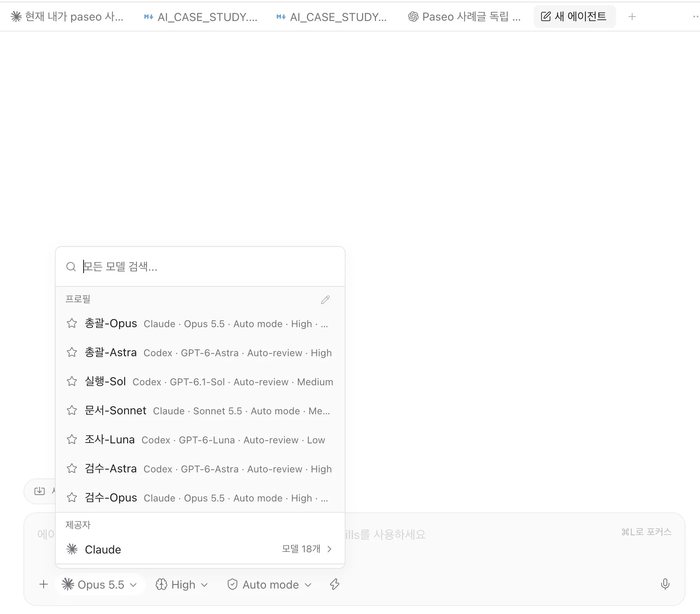Choose the 문서-Sonnet profile

click(200, 411)
